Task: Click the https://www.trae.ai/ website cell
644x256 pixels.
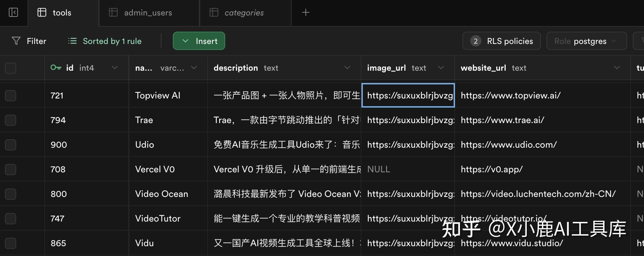Action: click(x=543, y=120)
